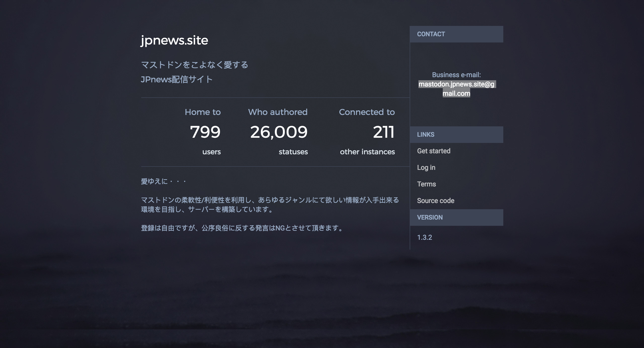The image size is (644, 348).
Task: Click the 'JPnews配信サイト' subtitle text
Action: 177,79
